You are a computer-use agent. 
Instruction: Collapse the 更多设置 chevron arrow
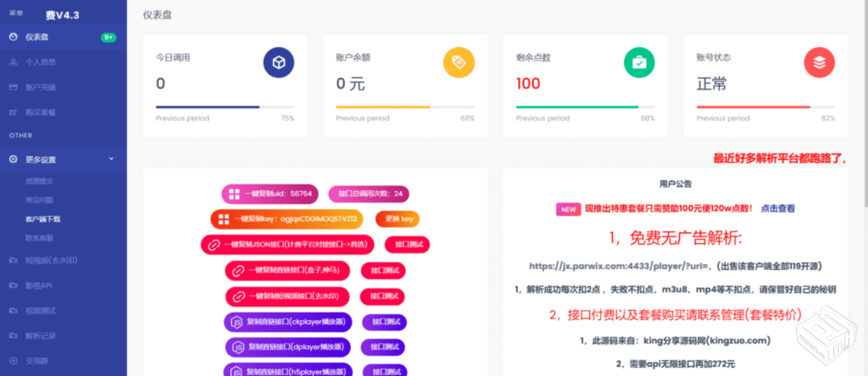(111, 159)
